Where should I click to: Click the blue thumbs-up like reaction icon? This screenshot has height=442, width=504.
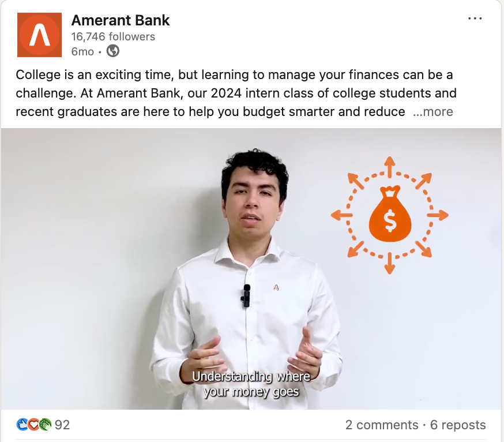point(22,425)
